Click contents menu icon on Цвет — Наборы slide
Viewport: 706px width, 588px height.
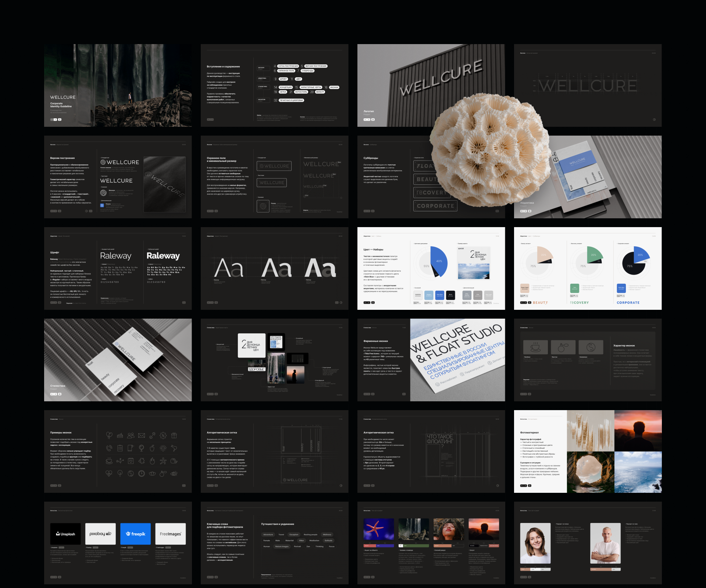pyautogui.click(x=373, y=302)
